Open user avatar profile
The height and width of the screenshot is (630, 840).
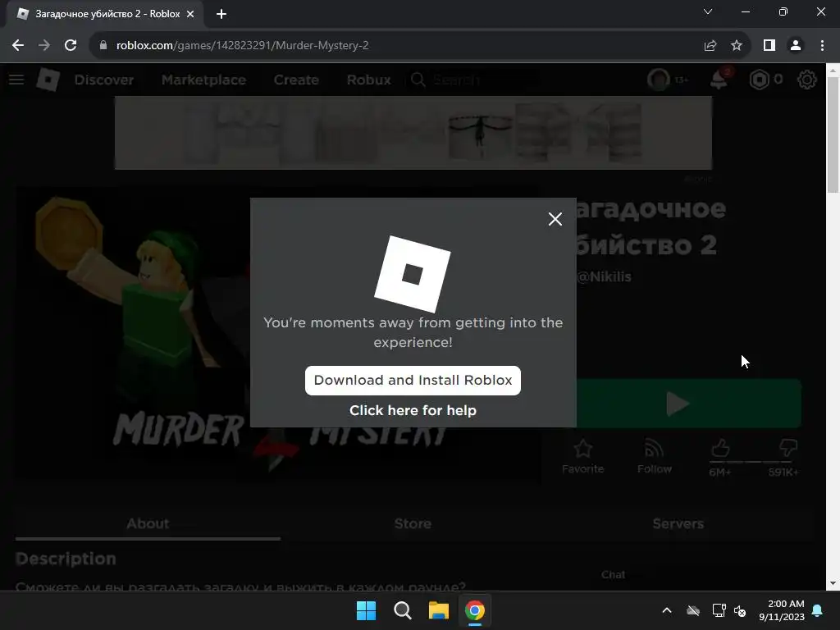[x=659, y=80]
